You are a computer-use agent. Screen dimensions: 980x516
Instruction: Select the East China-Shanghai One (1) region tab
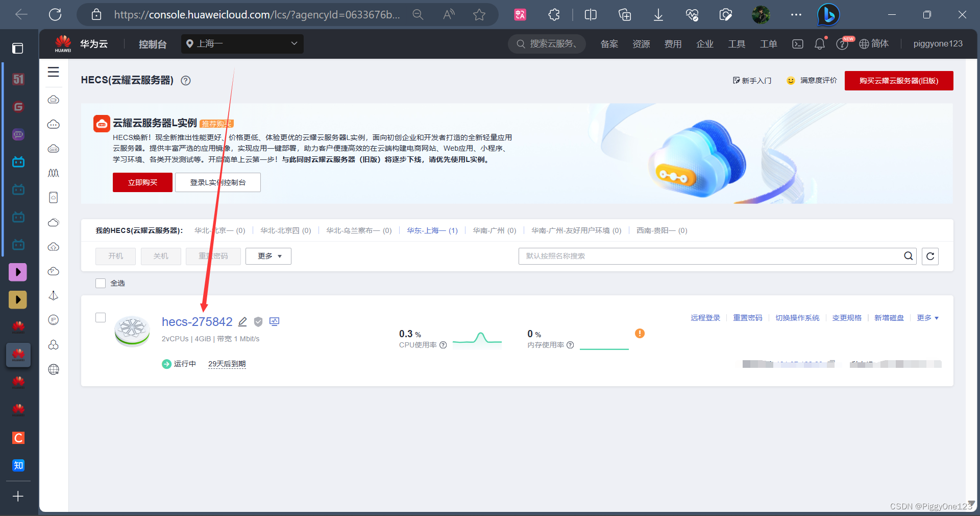click(x=432, y=231)
